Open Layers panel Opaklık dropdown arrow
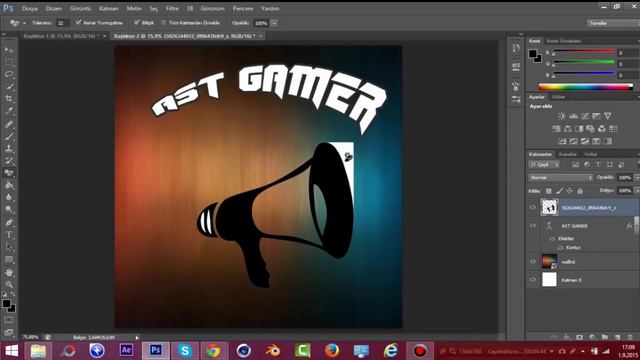This screenshot has width=640, height=360. [x=636, y=178]
